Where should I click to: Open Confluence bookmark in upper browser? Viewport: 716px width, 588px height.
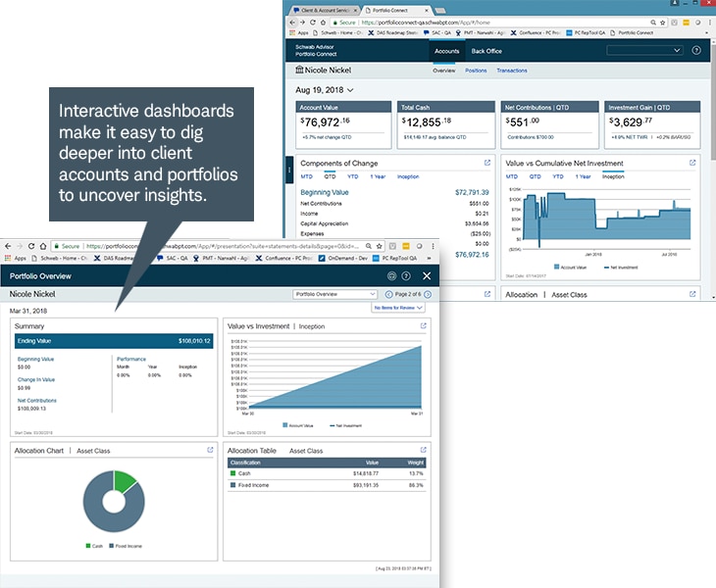(x=536, y=33)
